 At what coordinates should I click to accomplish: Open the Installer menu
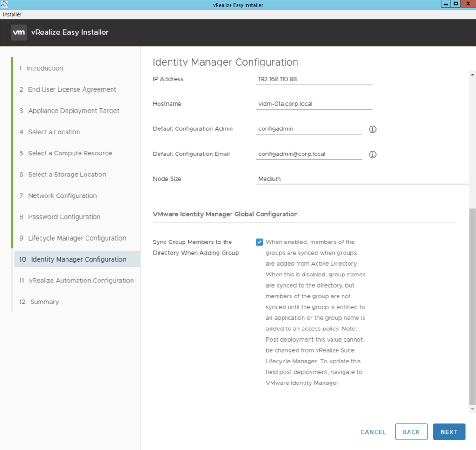tap(12, 14)
